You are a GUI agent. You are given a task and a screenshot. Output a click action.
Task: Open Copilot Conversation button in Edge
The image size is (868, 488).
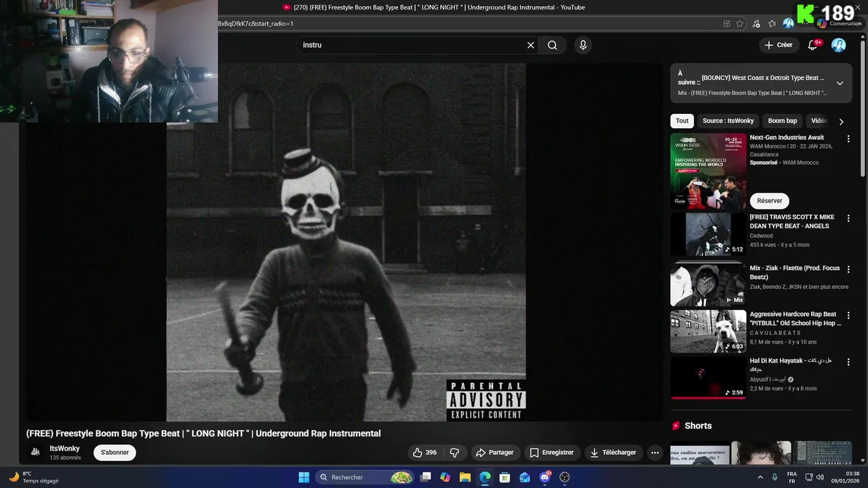click(x=840, y=23)
